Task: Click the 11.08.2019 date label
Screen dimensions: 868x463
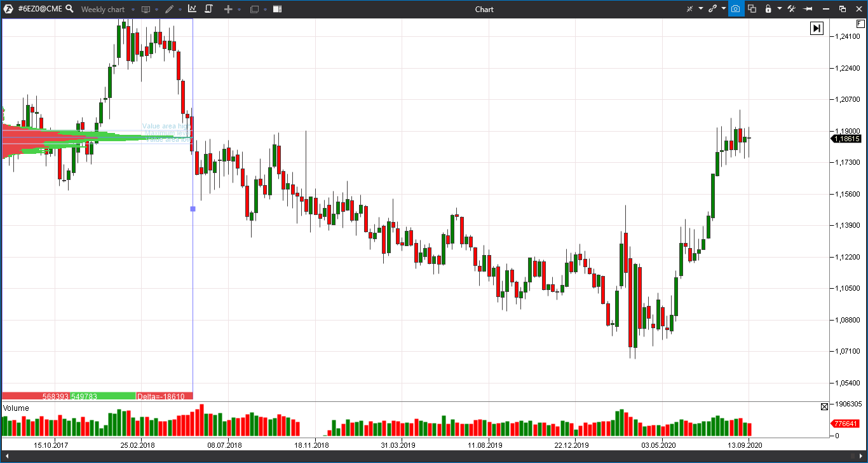Action: [485, 445]
